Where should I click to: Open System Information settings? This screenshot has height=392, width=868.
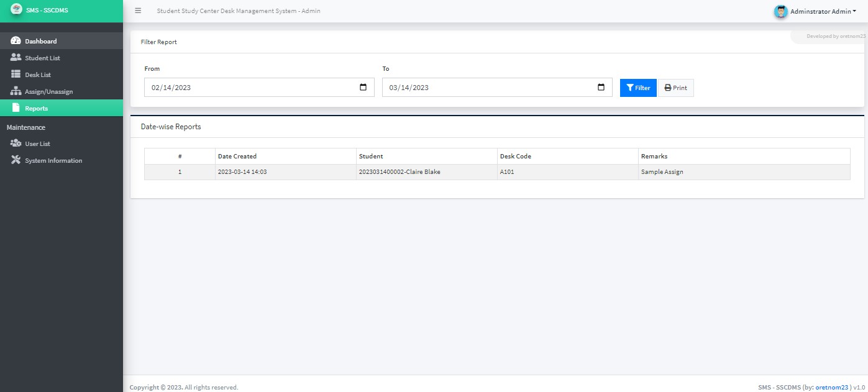(62, 160)
